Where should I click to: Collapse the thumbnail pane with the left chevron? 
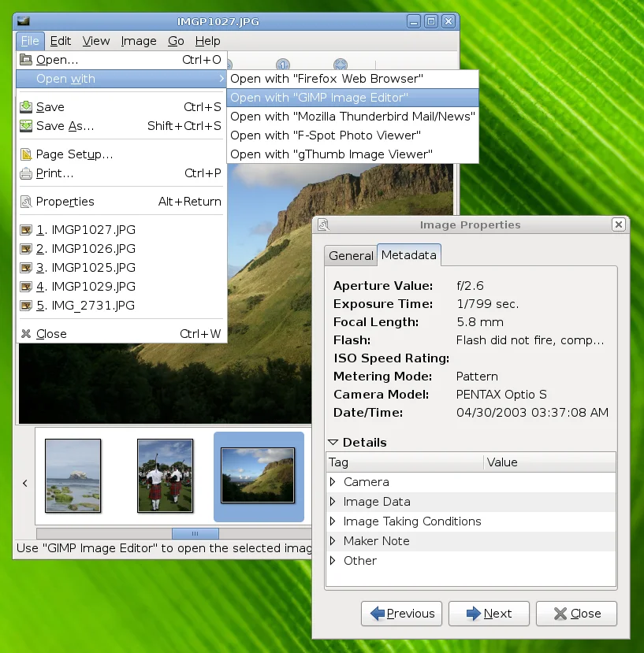click(x=24, y=485)
